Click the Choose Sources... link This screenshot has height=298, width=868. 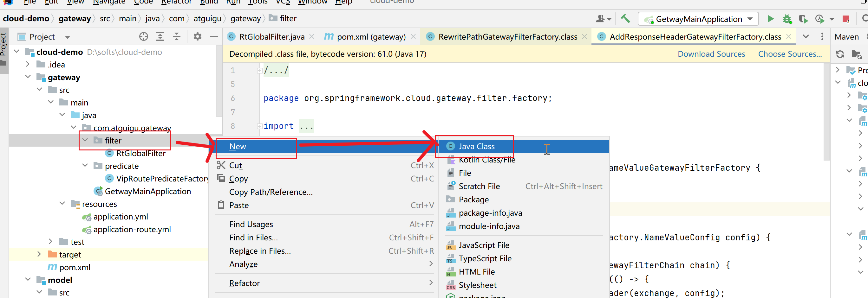(x=790, y=54)
